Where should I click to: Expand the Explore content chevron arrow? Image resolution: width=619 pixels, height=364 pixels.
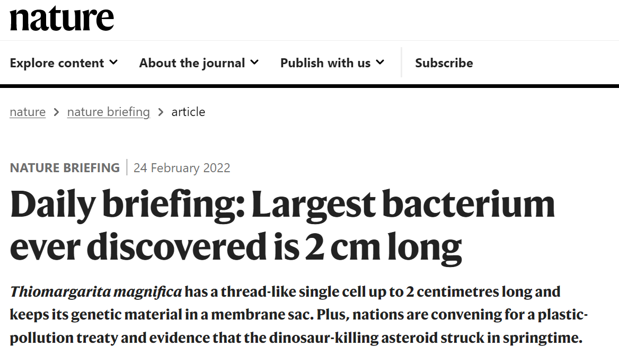tap(113, 63)
